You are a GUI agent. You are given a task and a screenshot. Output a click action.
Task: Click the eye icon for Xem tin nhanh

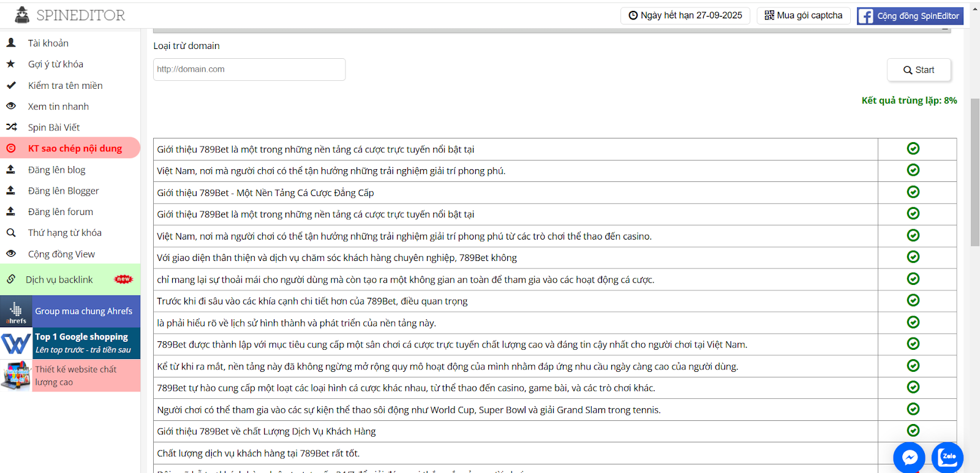(x=11, y=106)
